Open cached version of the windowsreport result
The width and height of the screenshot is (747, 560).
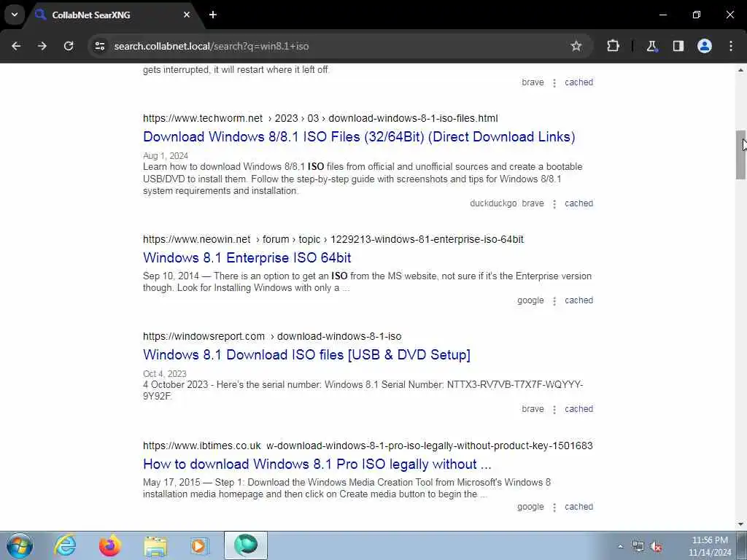coord(578,409)
